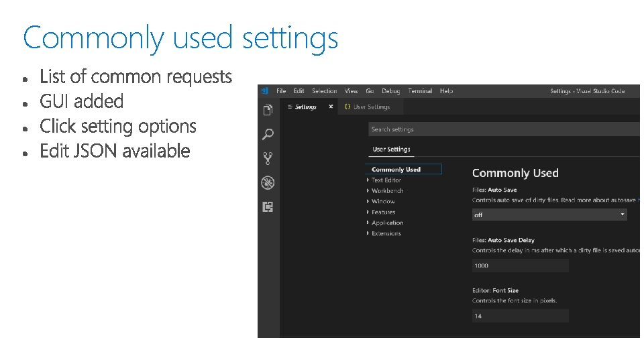
Task: Open the Explorer view in the activity bar
Action: [268, 110]
